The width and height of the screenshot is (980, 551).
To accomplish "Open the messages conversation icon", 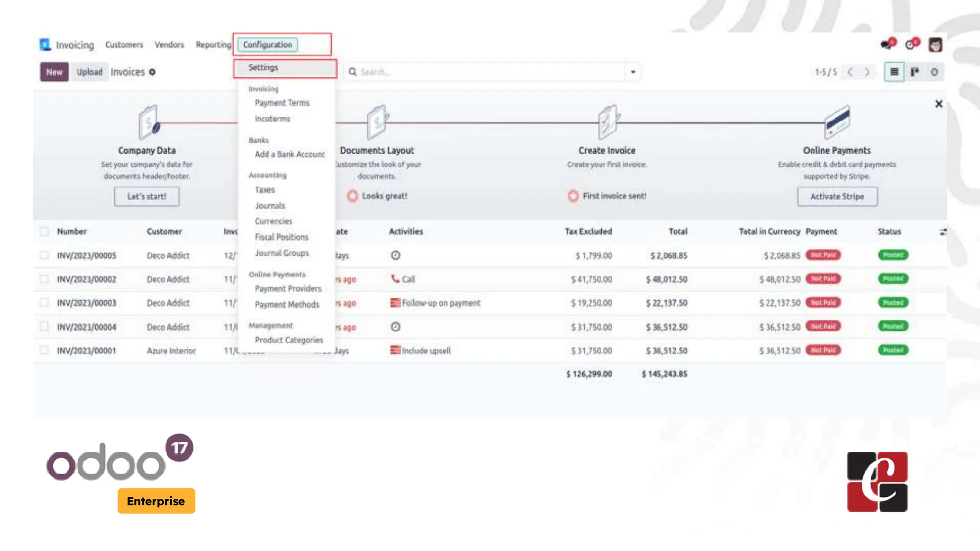I will (887, 44).
